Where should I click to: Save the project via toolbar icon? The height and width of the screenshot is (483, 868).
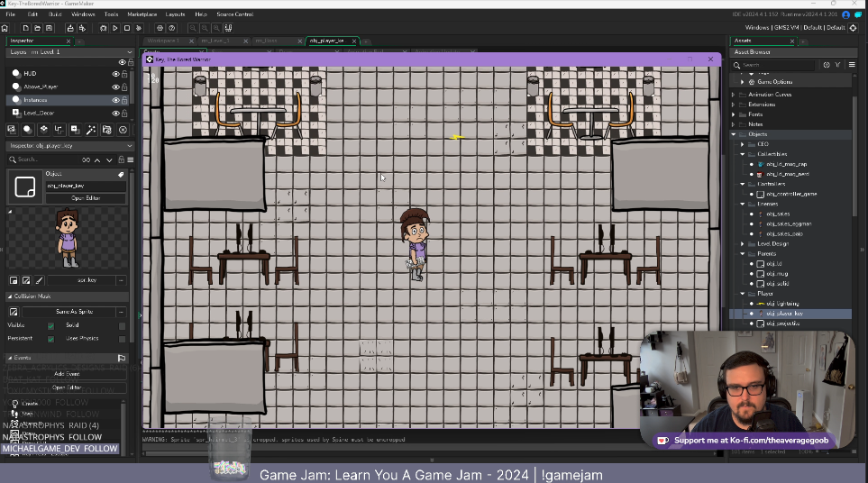click(49, 28)
